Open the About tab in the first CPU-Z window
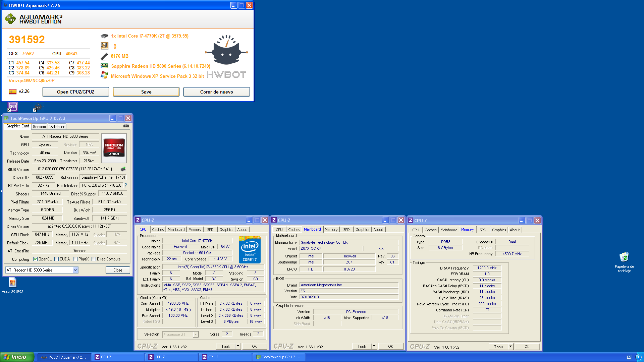This screenshot has width=644, height=362. [x=242, y=230]
